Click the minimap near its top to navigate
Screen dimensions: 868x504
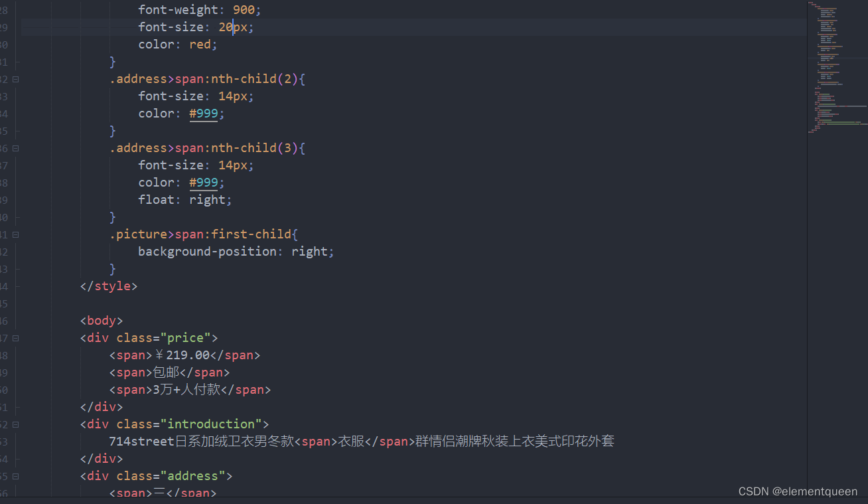[830, 20]
